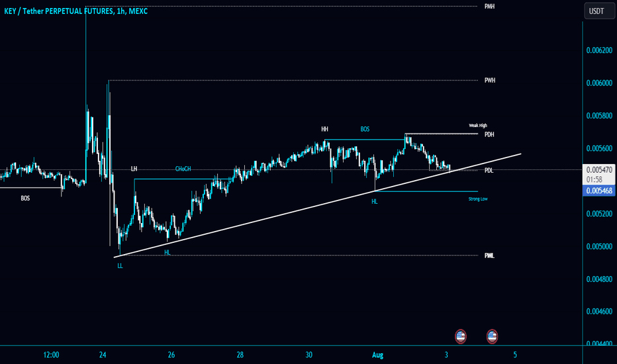This screenshot has width=617, height=364.
Task: Select the PDL level label
Action: (489, 170)
